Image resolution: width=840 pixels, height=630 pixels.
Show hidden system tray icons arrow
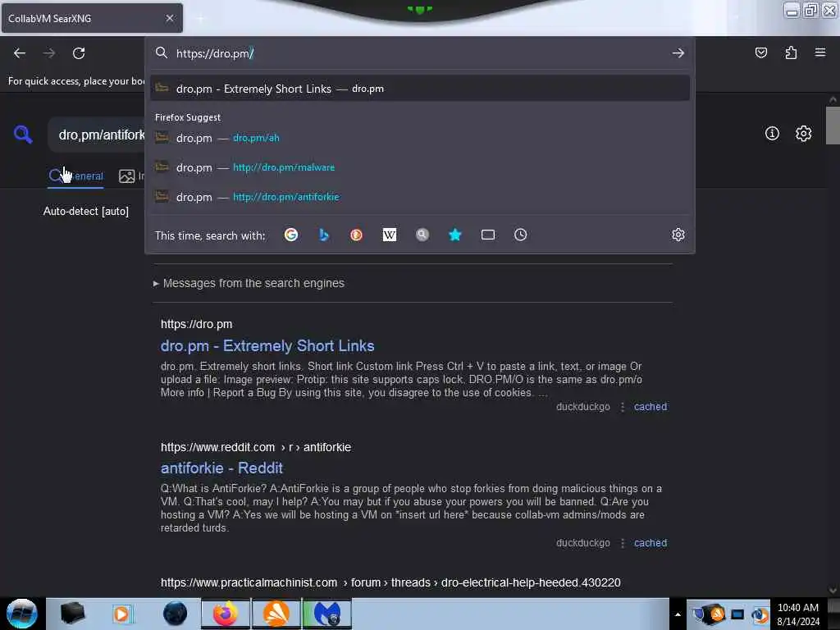(677, 614)
